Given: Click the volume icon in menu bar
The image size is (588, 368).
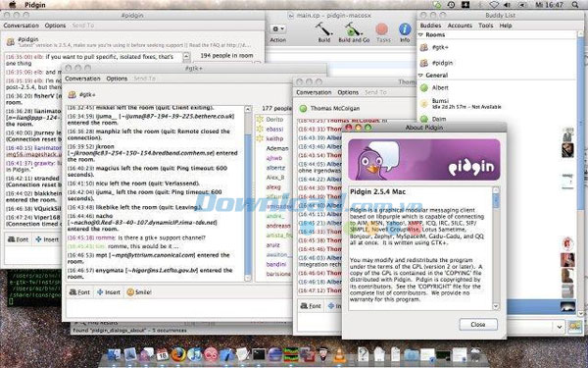Looking at the screenshot, I should click(x=507, y=5).
